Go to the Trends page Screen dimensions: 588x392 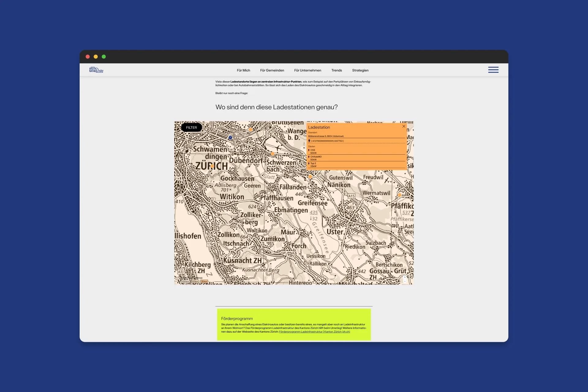coord(336,70)
